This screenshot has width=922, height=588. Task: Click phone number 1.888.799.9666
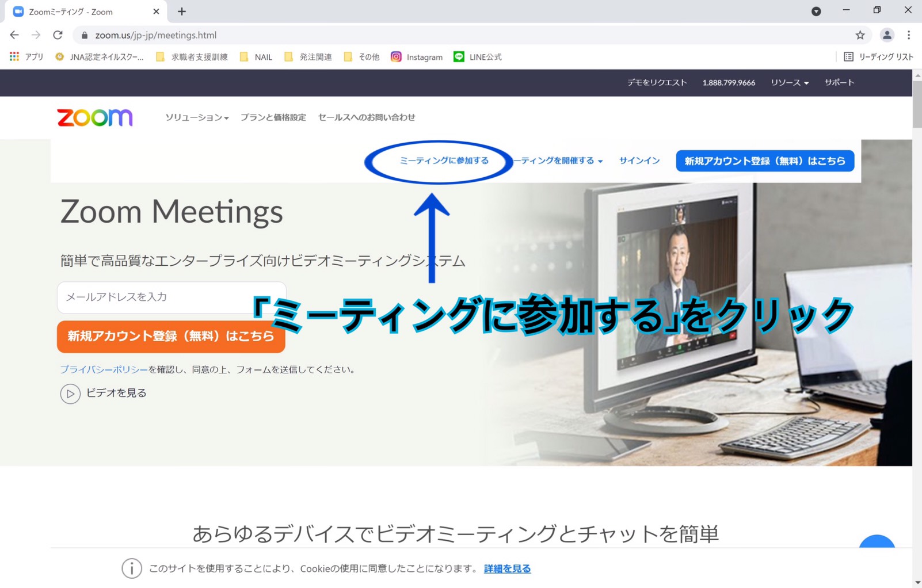(729, 83)
